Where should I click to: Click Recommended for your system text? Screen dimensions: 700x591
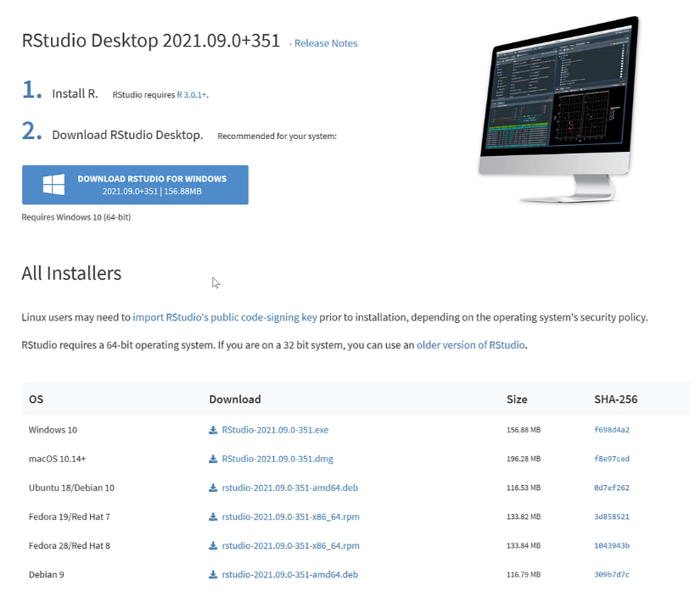[x=277, y=136]
